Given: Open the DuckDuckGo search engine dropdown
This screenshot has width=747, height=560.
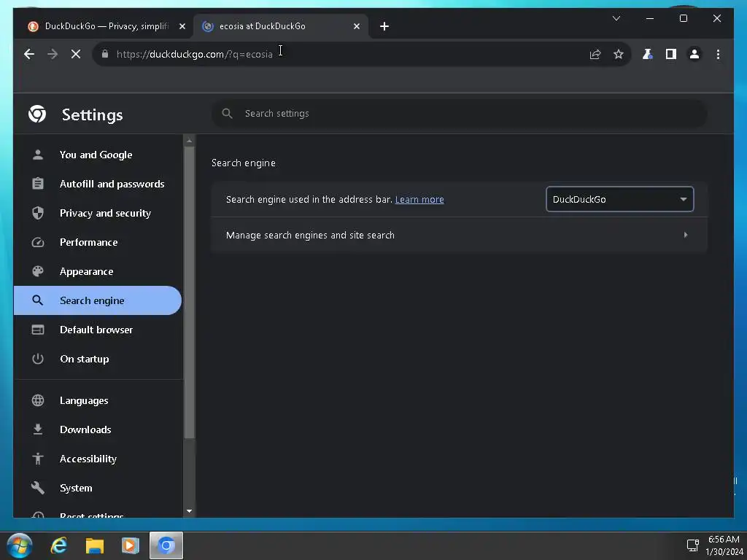Looking at the screenshot, I should tap(619, 199).
